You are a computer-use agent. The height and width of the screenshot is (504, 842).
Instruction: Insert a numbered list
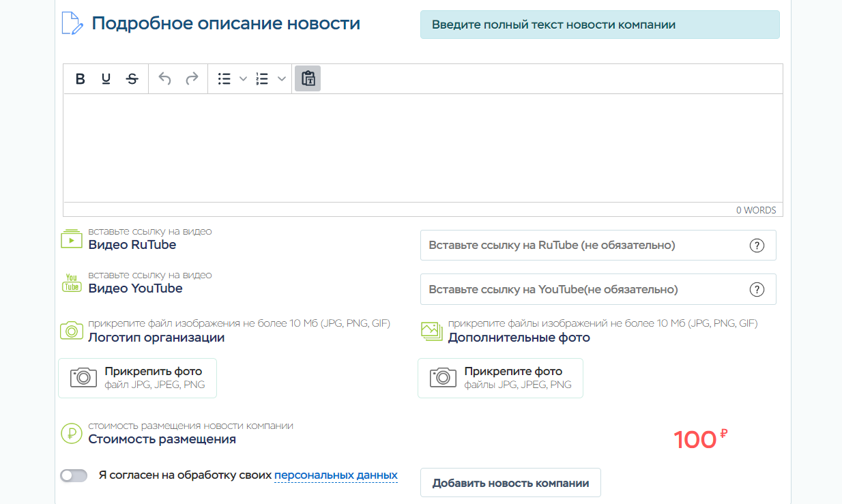262,79
